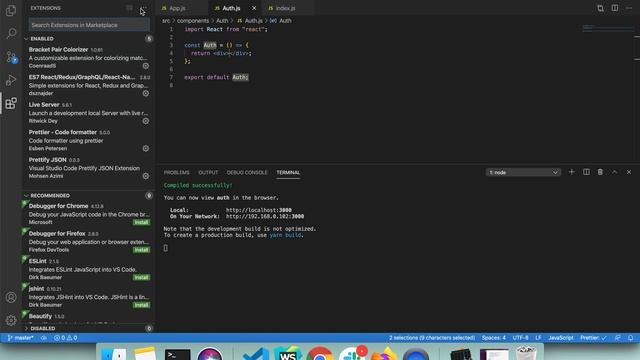The width and height of the screenshot is (640, 360).
Task: Open manage gear for ES7 React/Redux extension
Action: [146, 93]
